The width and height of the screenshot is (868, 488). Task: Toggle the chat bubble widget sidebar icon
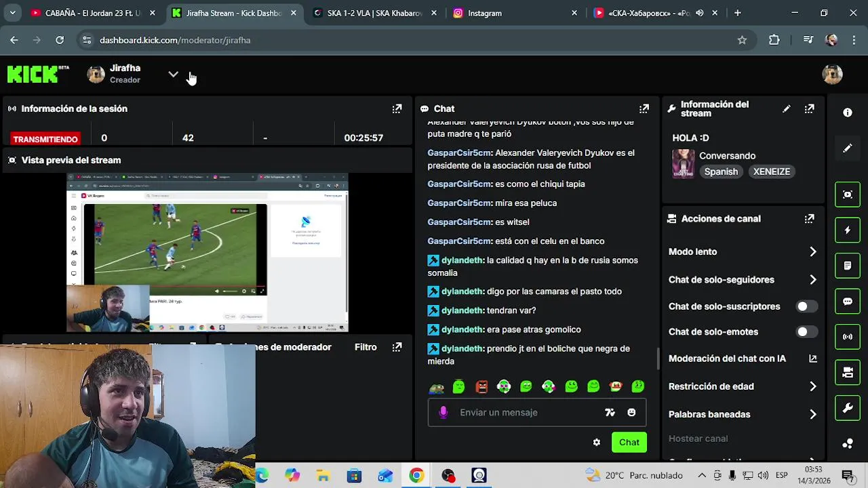point(848,302)
